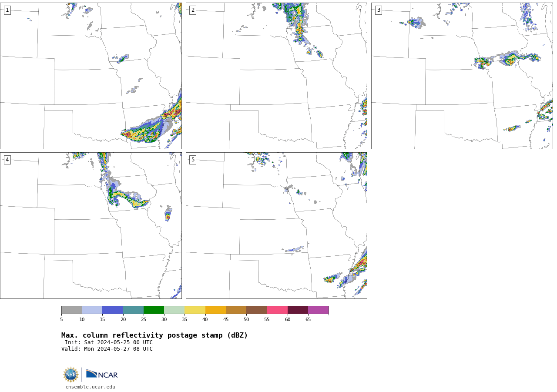This screenshot has height=392, width=557.
Task: Click the pink 55-60 dBZ swatch
Action: pyautogui.click(x=277, y=310)
